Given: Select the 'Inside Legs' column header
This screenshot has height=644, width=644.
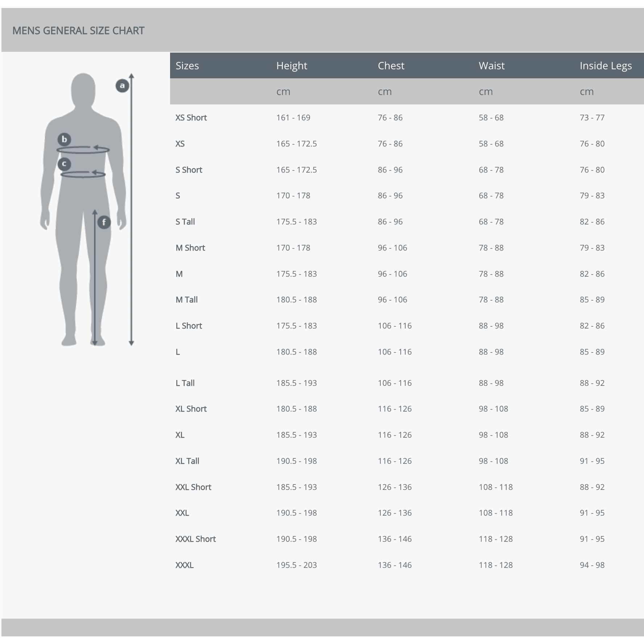Looking at the screenshot, I should 606,66.
